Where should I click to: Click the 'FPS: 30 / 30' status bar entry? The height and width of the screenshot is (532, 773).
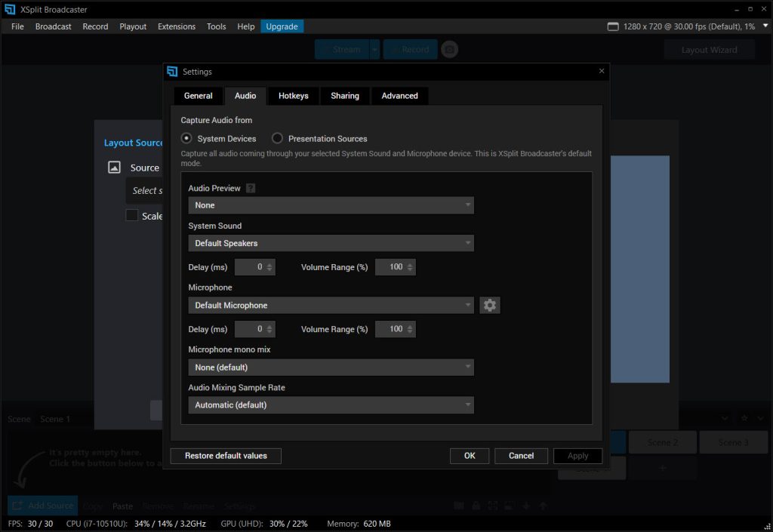pyautogui.click(x=30, y=524)
